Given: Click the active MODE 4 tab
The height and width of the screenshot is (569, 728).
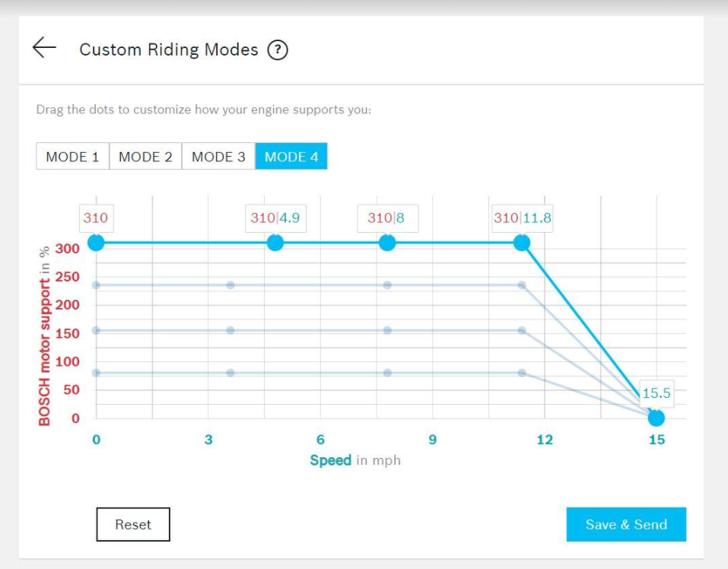Looking at the screenshot, I should [291, 157].
